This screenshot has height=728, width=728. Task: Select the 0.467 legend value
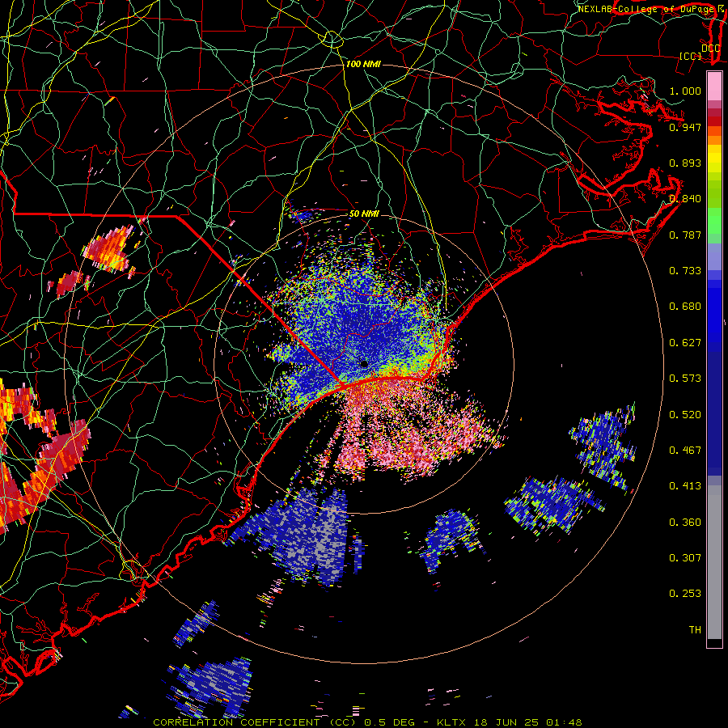pyautogui.click(x=685, y=450)
